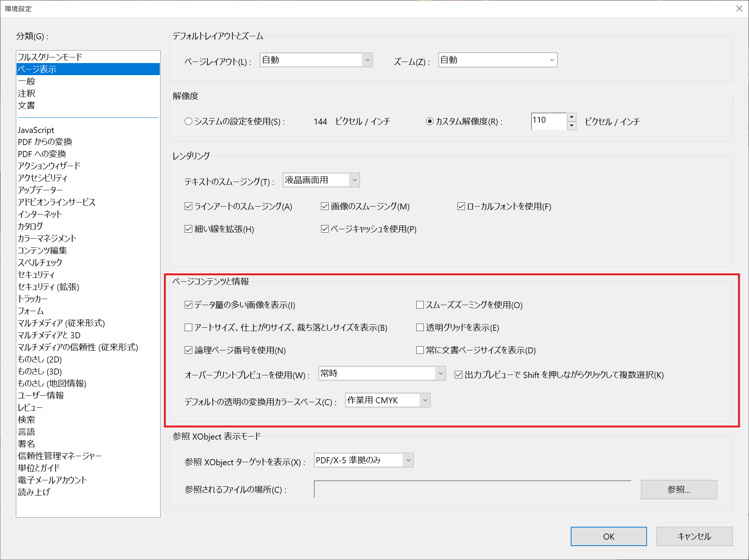This screenshot has height=560, width=749.
Task: Disable the データ量の多い画像を表示 checkbox
Action: click(188, 305)
